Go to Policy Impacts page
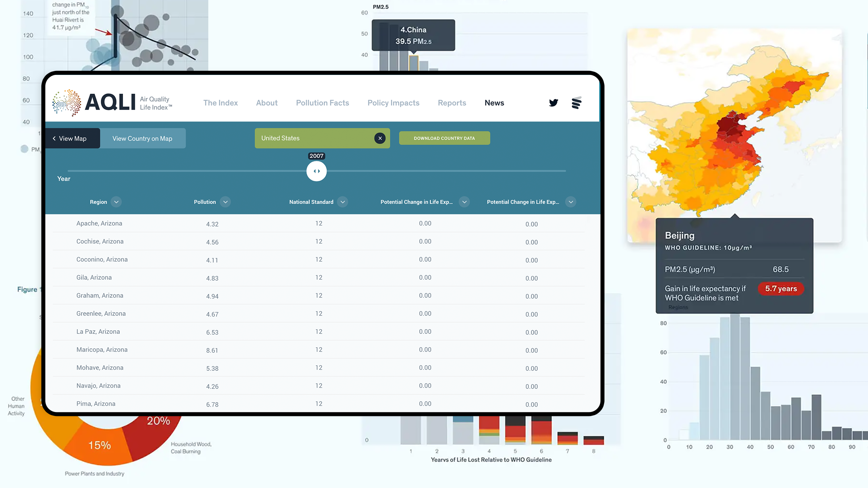This screenshot has width=868, height=488. [393, 103]
